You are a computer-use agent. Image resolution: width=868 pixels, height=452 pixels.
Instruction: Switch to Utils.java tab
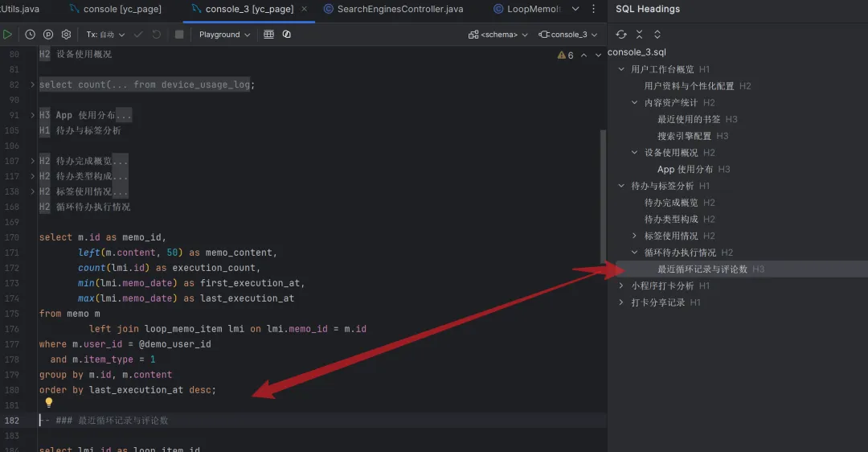(20, 9)
